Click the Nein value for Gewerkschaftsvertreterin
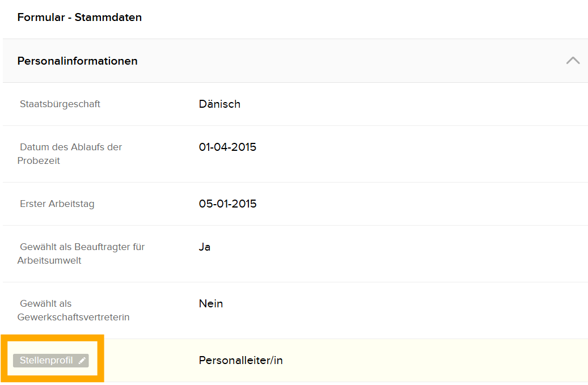Viewport: 588px width, 385px height. point(210,303)
